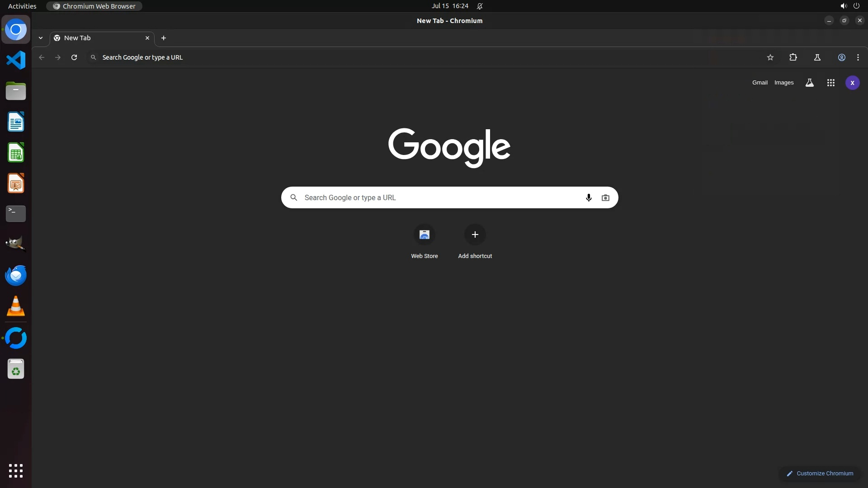Launch Visual Studio Code from the dock
868x488 pixels.
(16, 60)
